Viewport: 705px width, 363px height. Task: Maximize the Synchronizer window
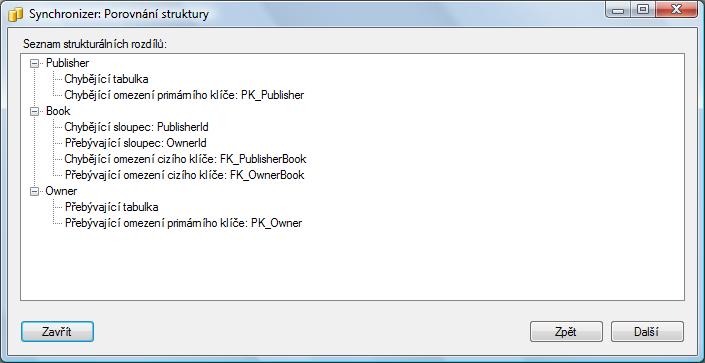[643, 9]
